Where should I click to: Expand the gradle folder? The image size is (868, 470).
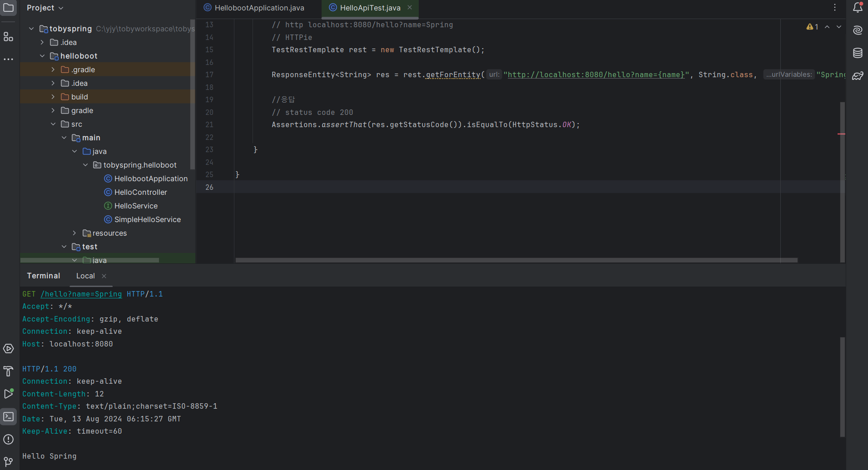[53, 110]
